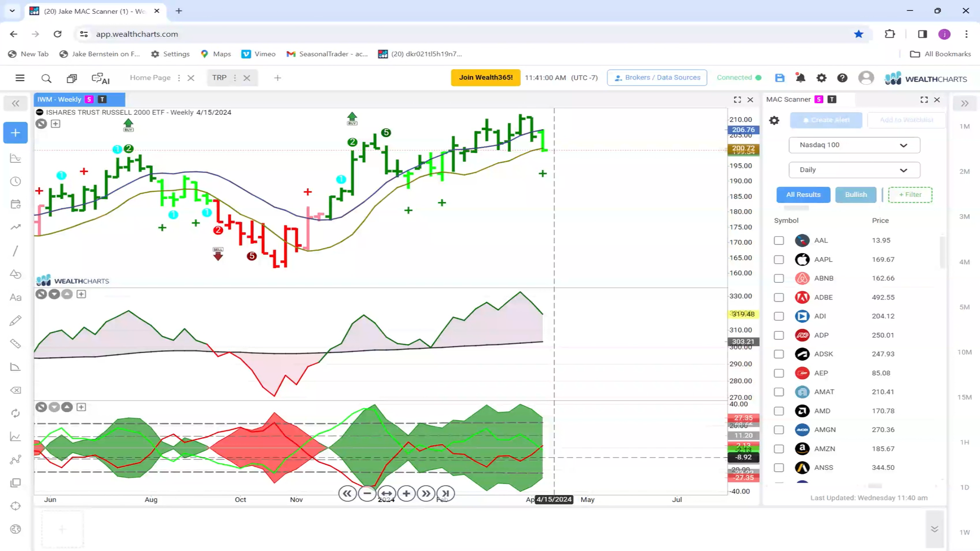Viewport: 980px width, 551px height.
Task: Click Join Wealth365! button
Action: click(485, 78)
